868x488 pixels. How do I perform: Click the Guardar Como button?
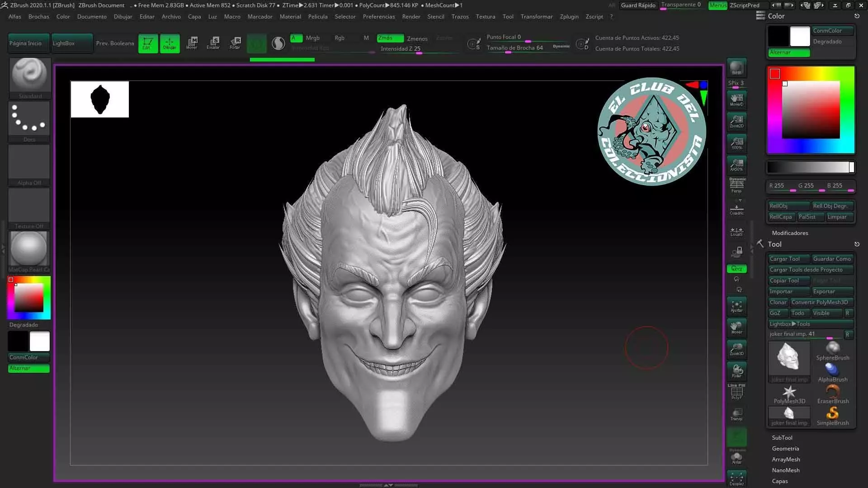coord(832,259)
